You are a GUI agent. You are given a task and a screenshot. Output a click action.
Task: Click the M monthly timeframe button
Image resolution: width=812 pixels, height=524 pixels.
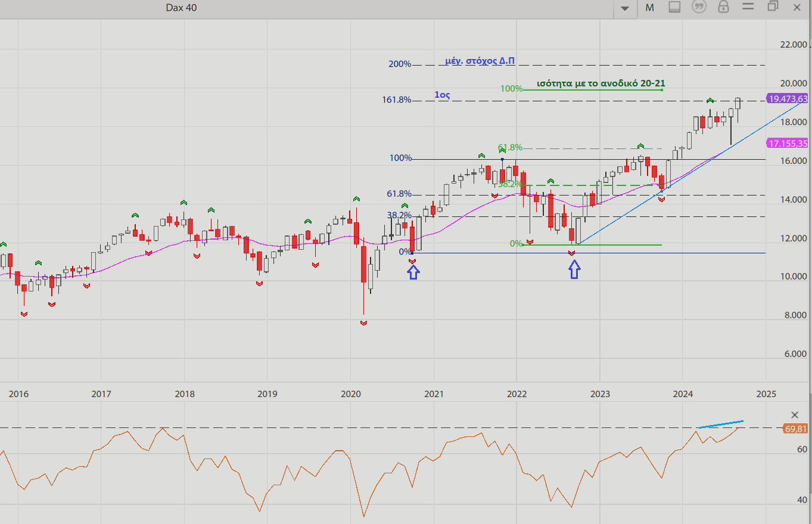point(649,8)
